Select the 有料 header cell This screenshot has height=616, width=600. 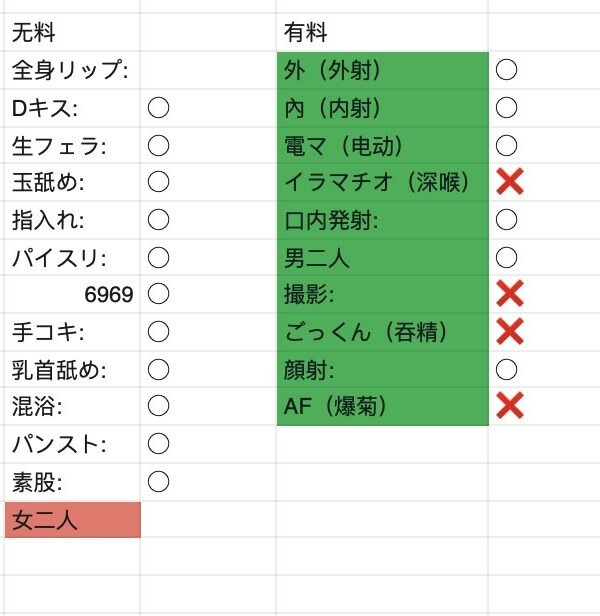point(382,33)
